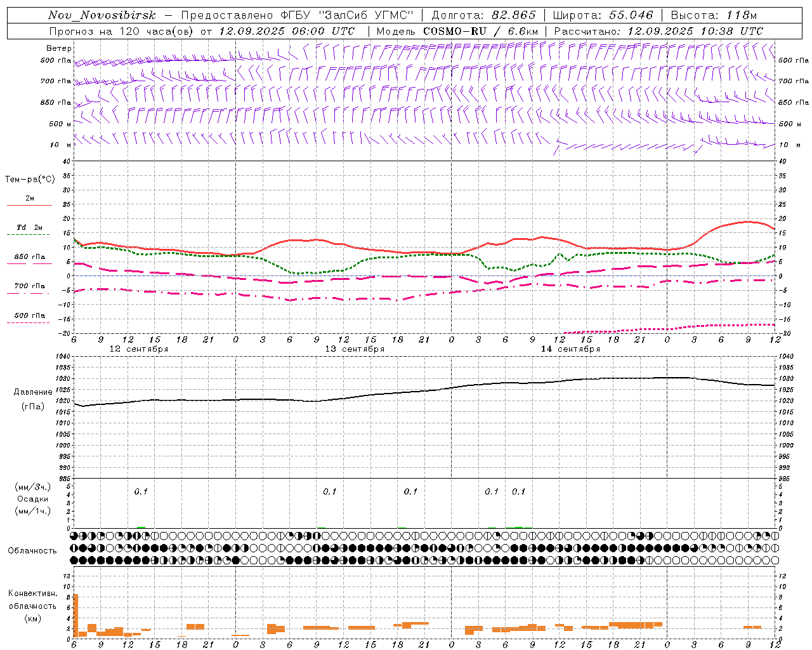This screenshot has width=812, height=650.
Task: Select the 'Долгота: 82.865' header field
Action: (483, 15)
